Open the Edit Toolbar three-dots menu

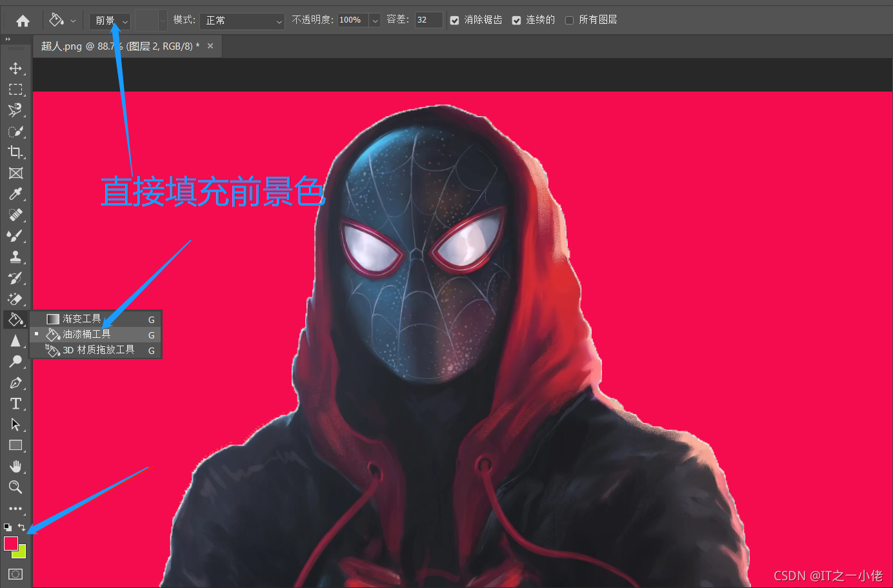tap(15, 509)
